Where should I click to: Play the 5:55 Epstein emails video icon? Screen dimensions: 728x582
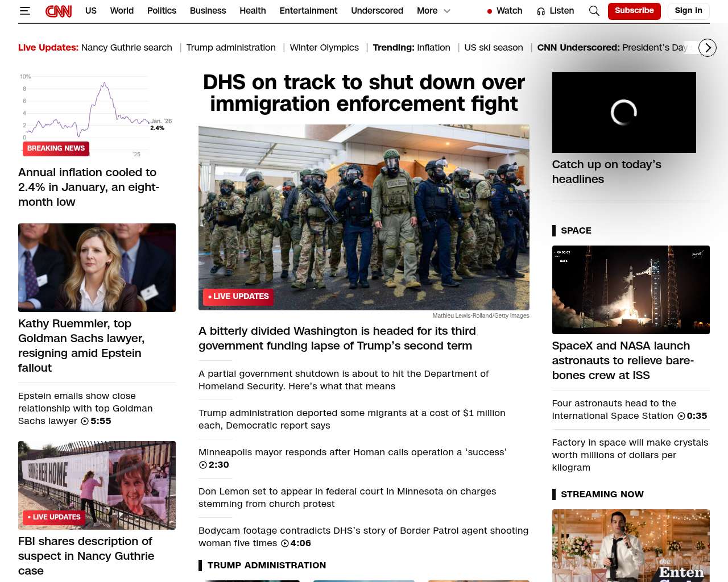point(85,421)
